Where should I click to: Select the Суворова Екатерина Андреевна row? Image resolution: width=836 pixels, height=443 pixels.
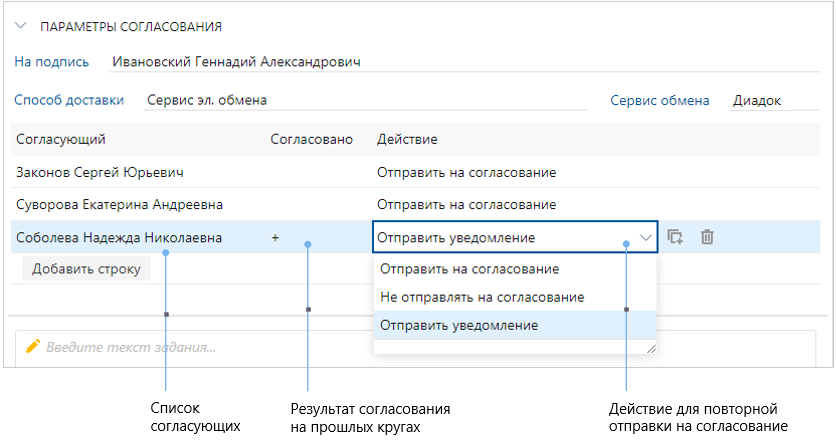(x=119, y=204)
